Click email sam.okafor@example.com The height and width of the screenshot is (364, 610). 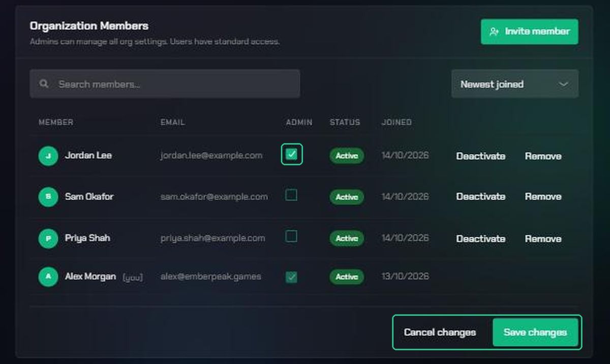[x=214, y=197]
